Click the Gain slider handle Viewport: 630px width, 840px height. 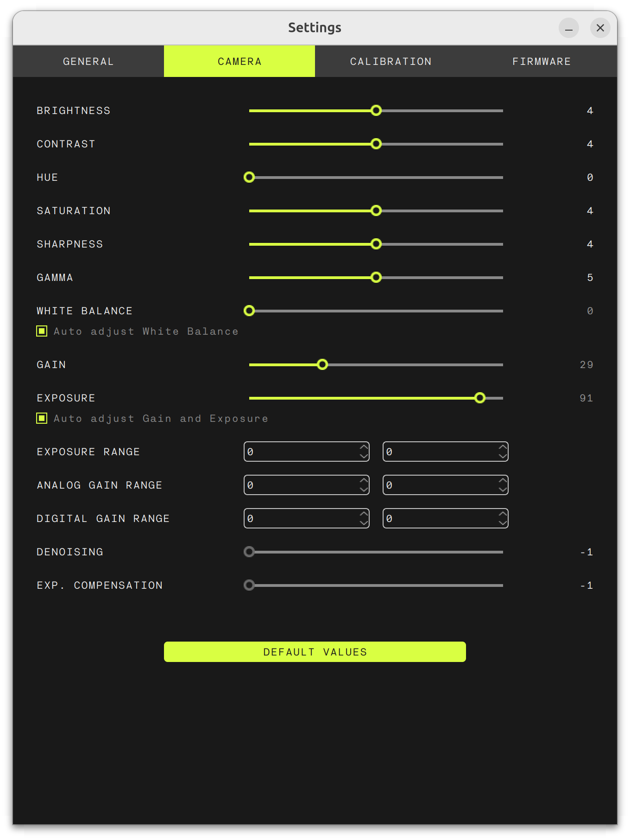[x=322, y=364]
